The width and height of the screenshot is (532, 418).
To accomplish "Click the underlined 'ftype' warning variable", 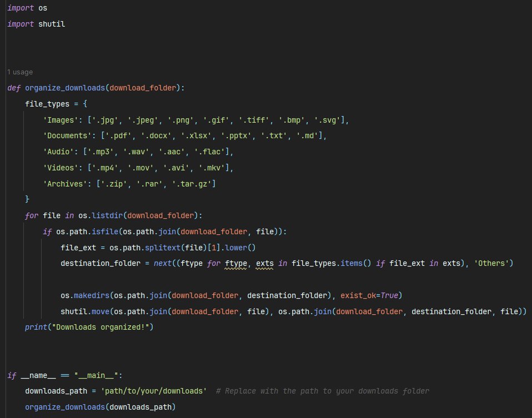I will [236, 263].
